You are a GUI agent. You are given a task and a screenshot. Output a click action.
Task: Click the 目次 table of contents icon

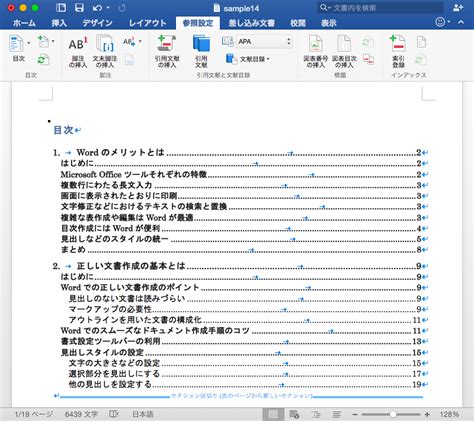tap(16, 48)
